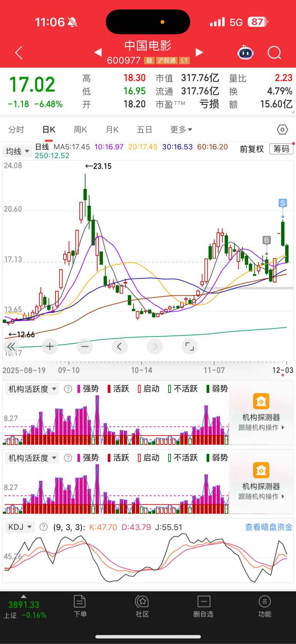Tap 前复权 adjustment option
The width and height of the screenshot is (296, 644).
[x=252, y=149]
